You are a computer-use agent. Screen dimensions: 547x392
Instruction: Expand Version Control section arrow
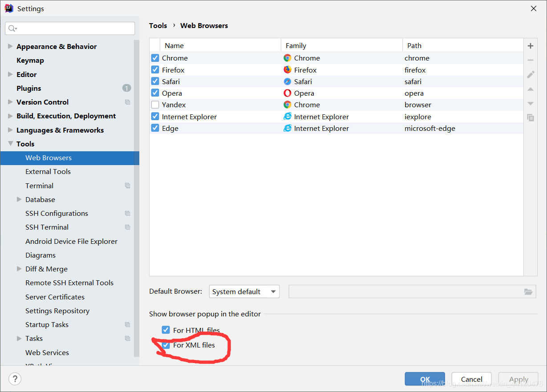(x=10, y=102)
